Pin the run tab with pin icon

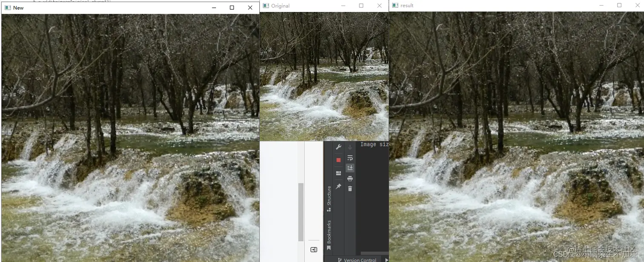[339, 187]
